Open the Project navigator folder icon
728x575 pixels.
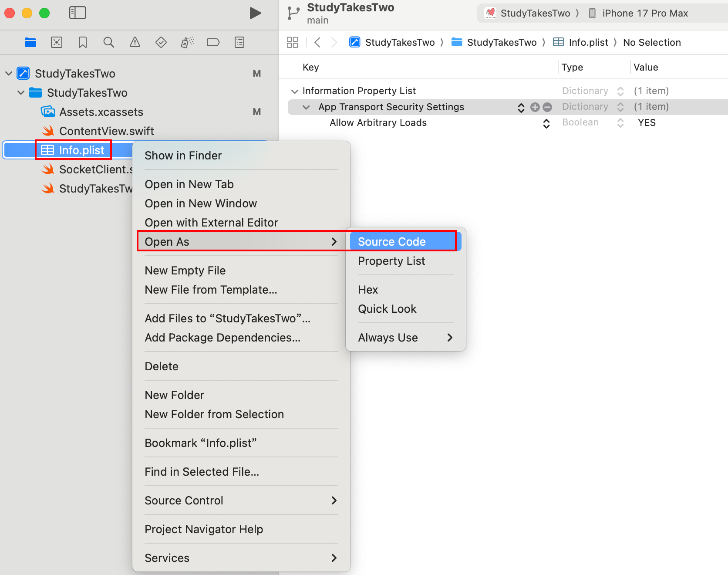30,42
